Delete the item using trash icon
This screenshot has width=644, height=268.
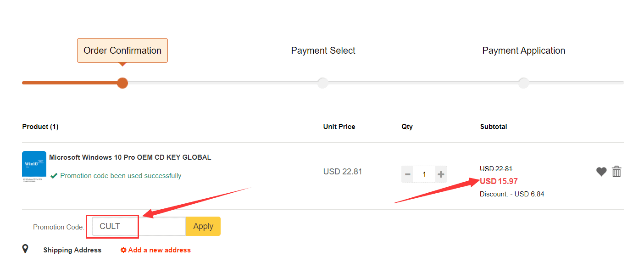click(617, 172)
